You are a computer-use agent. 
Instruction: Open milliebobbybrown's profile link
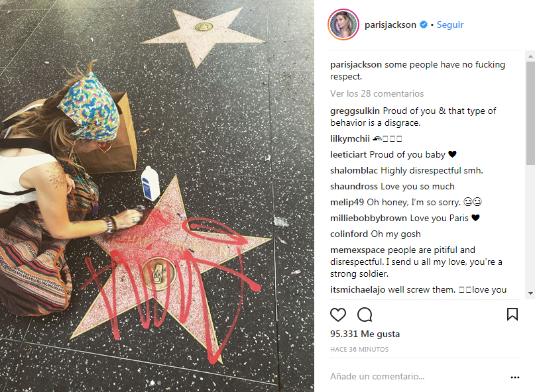coord(369,218)
